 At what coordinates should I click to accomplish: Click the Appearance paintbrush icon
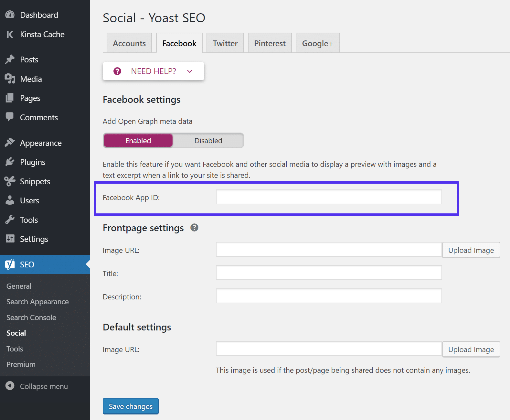10,143
